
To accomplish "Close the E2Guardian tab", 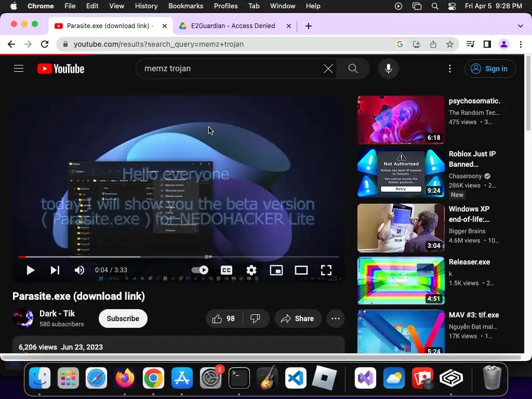I will 289,26.
